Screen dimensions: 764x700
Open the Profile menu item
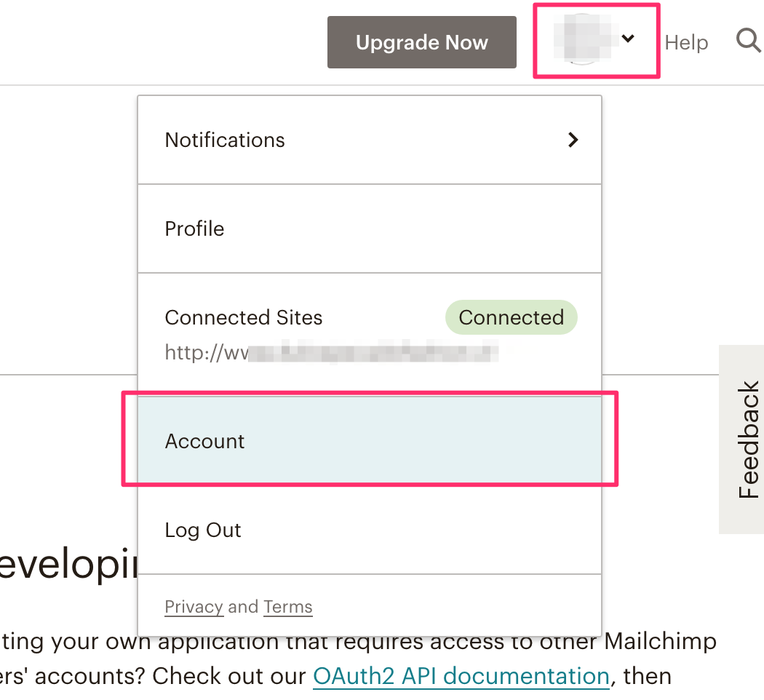point(370,228)
